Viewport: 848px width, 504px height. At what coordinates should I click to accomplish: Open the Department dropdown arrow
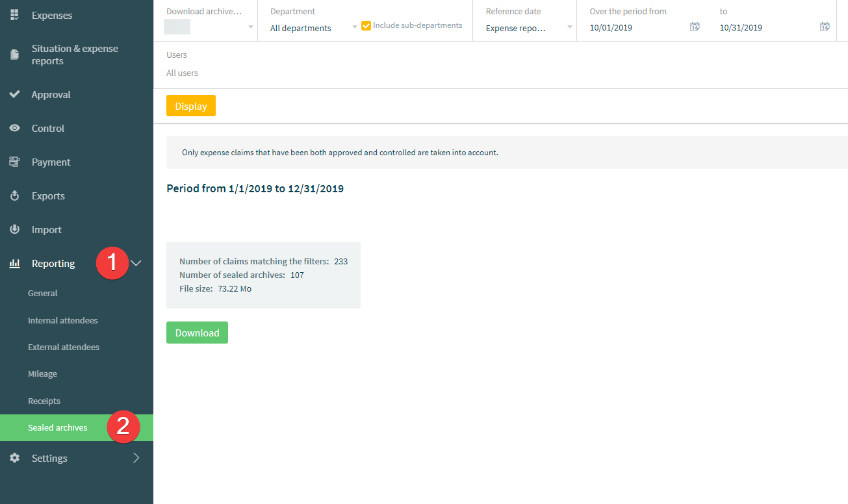pyautogui.click(x=355, y=27)
